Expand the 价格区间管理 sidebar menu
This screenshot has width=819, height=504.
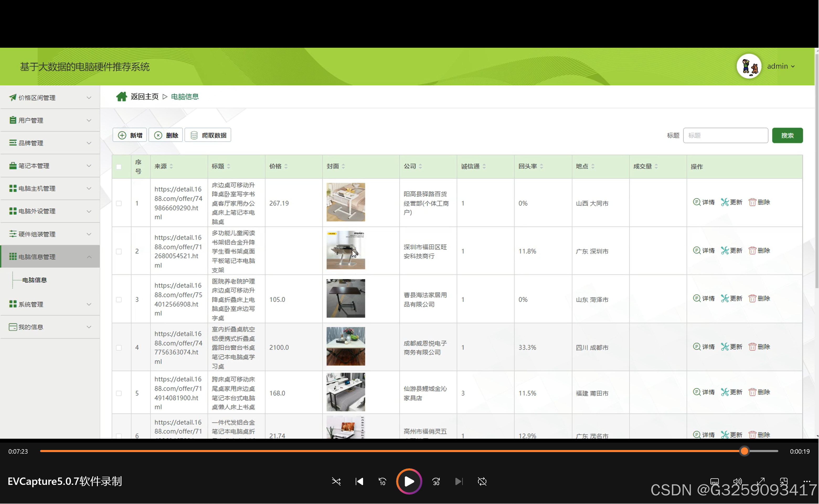[x=50, y=98]
